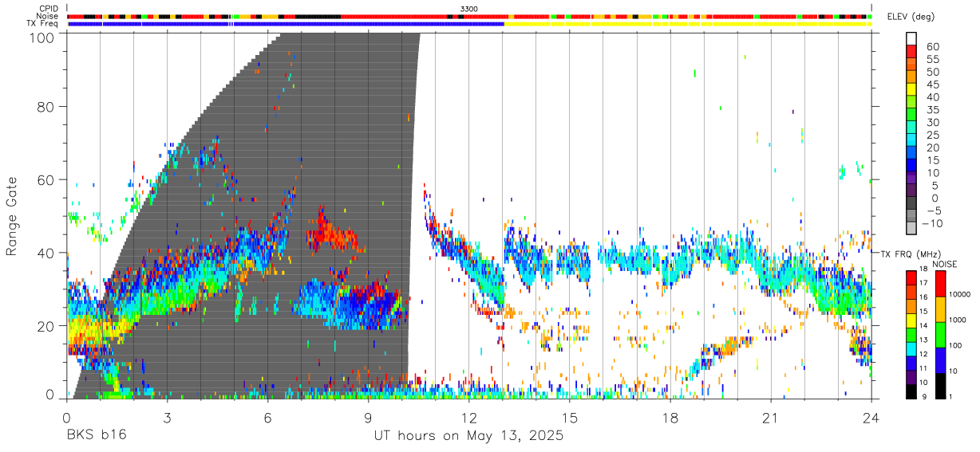Select blue NOISE segment between 100 and 10
Image resolution: width=980 pixels, height=452 pixels.
(940, 359)
